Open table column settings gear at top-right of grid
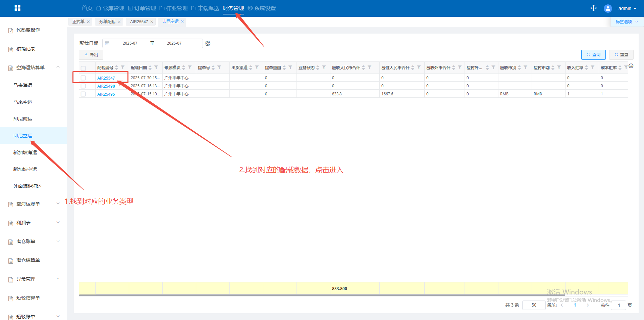Screen dimensions: 644x320 [631, 66]
